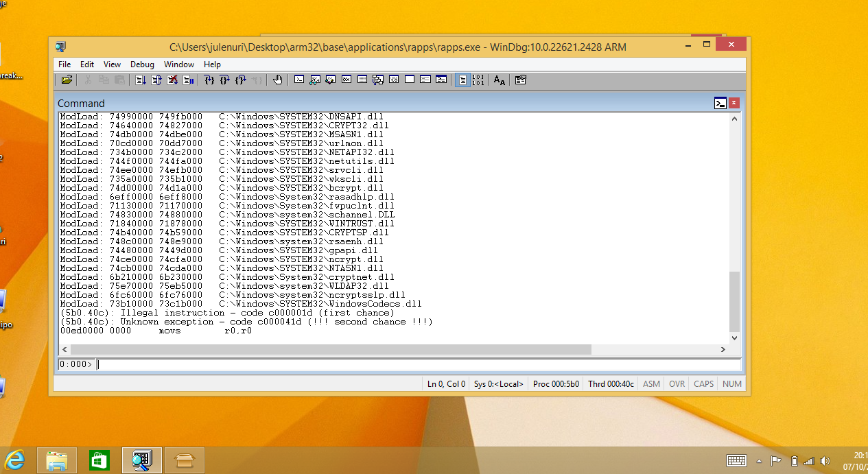
Task: Click the Restart debugging toolbar icon
Action: pyautogui.click(x=156, y=80)
